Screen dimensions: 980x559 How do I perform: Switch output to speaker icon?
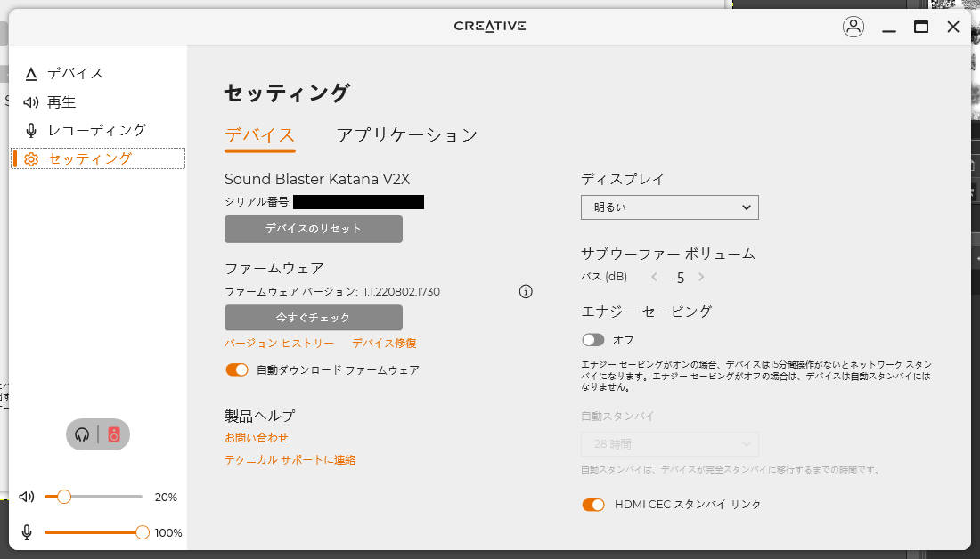114,434
